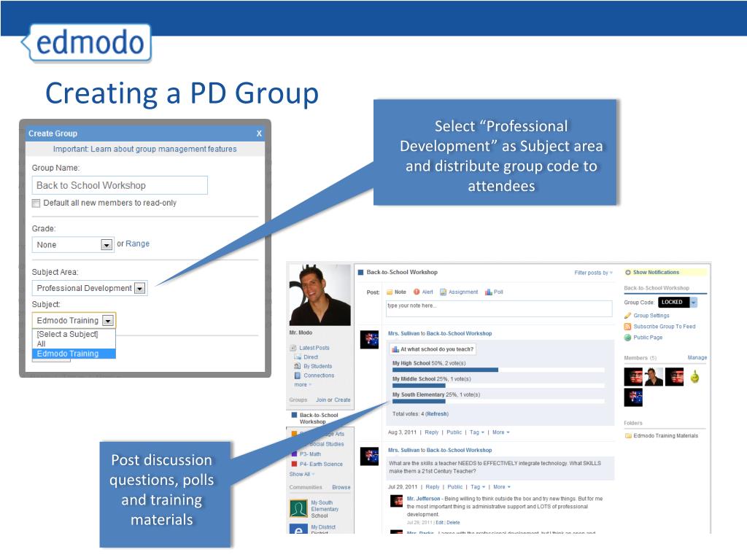Open the Subject dropdown showing Edmodo Training

[x=74, y=321]
